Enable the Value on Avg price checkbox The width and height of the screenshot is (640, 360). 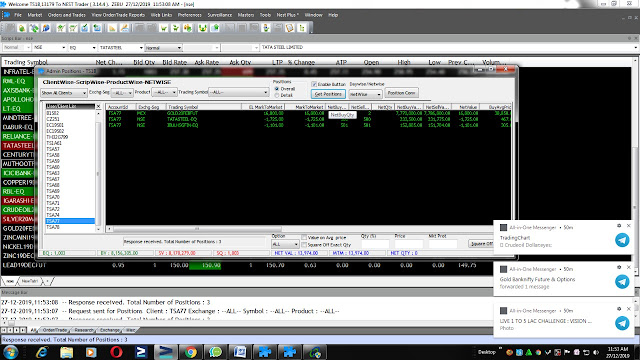[304, 237]
